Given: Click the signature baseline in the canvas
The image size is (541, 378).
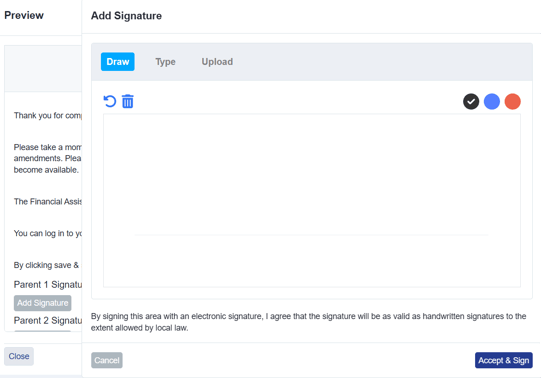Looking at the screenshot, I should [311, 235].
